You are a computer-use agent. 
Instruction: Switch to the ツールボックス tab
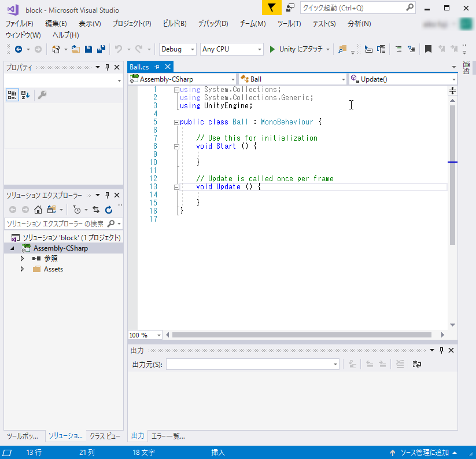click(x=23, y=436)
